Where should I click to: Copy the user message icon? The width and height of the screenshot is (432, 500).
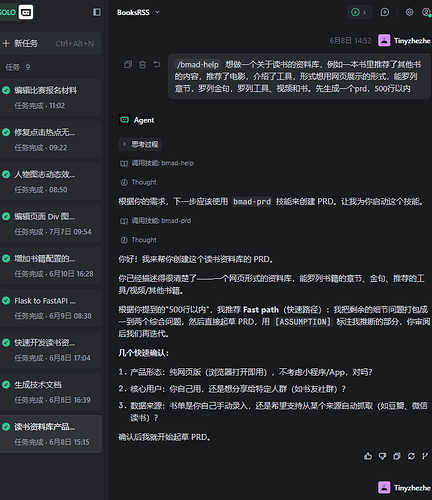(128, 64)
